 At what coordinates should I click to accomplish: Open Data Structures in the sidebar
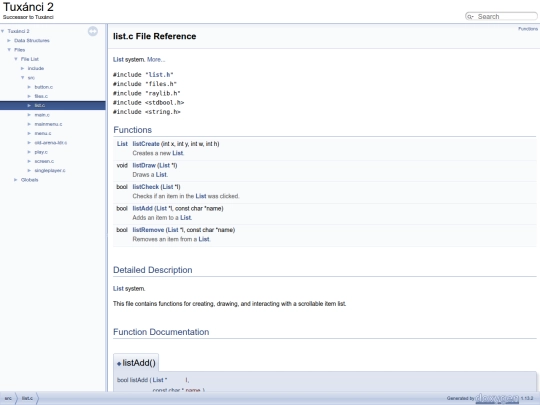click(32, 40)
